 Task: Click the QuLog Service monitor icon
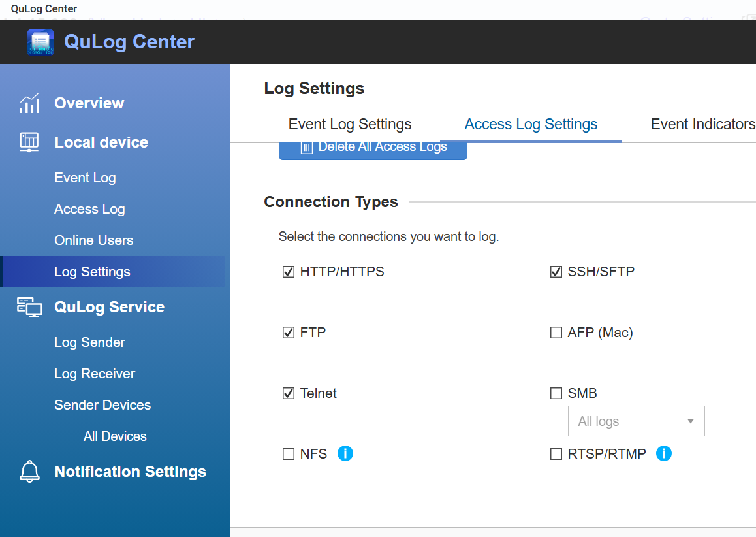29,307
